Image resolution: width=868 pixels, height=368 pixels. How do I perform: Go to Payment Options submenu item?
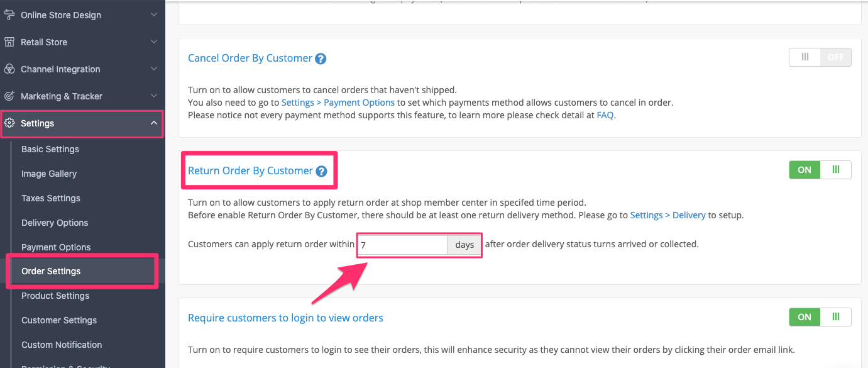56,247
